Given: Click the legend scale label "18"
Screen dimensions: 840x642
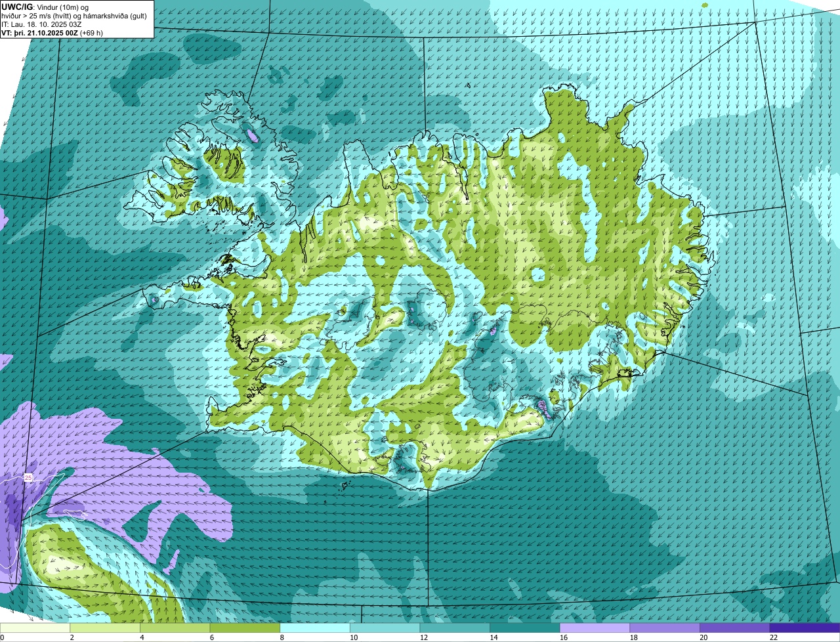Looking at the screenshot, I should tap(633, 637).
